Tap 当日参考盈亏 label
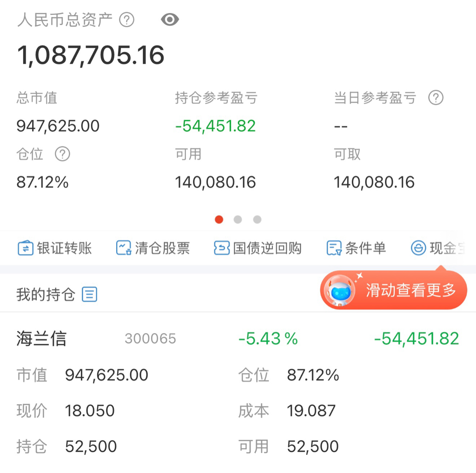The height and width of the screenshot is (473, 476). pos(375,98)
